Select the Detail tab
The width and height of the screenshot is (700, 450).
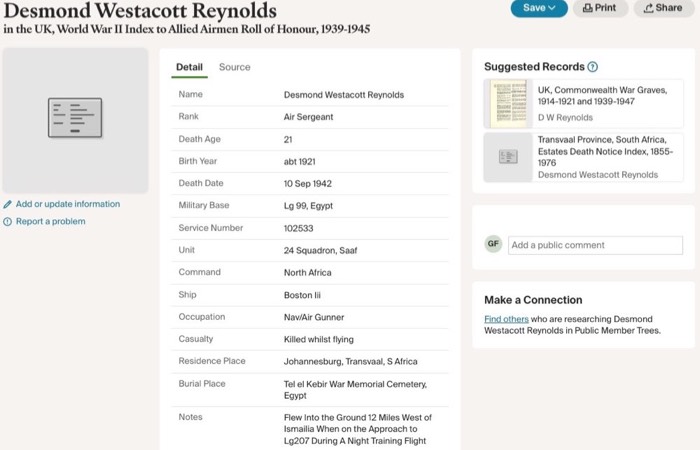[189, 67]
